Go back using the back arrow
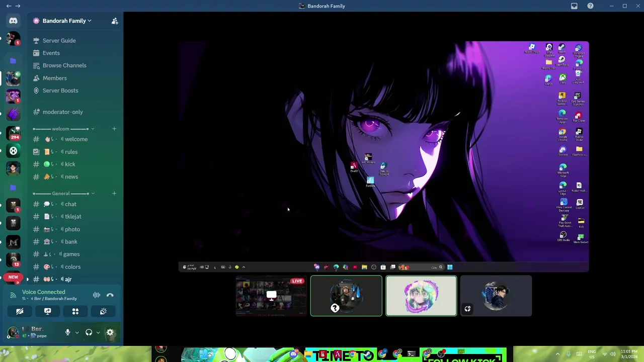644x362 pixels. tap(9, 6)
